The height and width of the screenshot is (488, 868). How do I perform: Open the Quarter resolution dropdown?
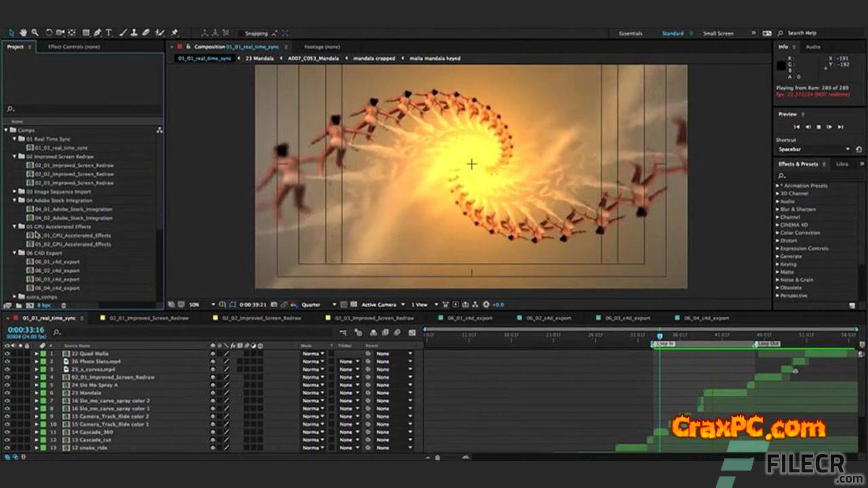click(319, 305)
